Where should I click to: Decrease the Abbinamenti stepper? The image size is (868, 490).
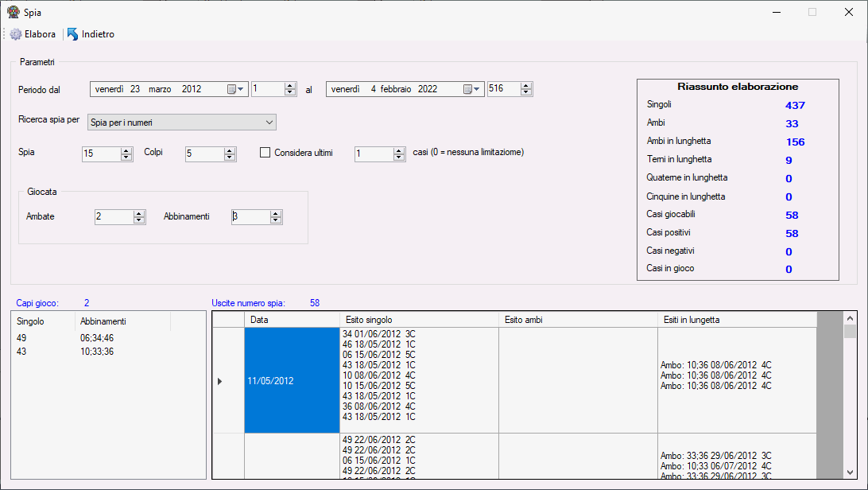(x=276, y=220)
